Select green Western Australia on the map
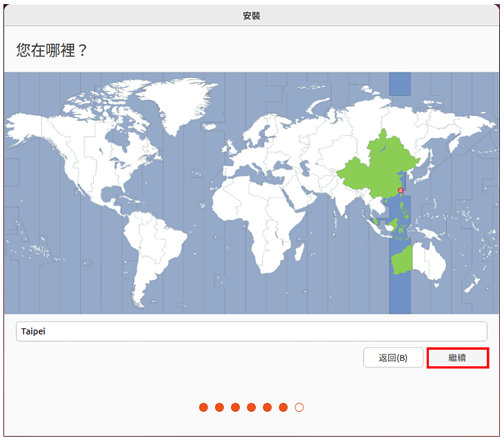 (402, 260)
